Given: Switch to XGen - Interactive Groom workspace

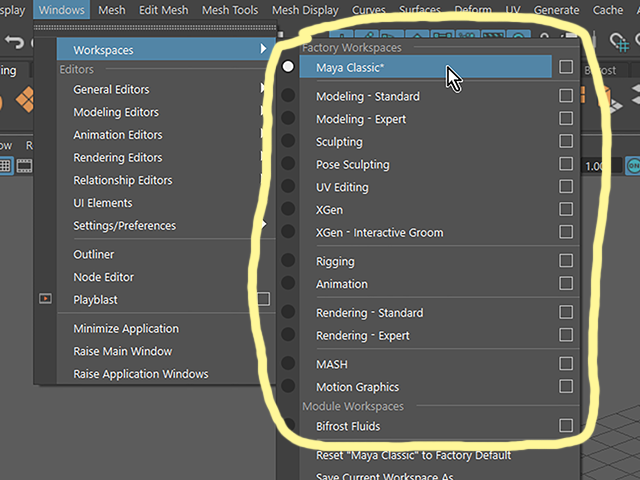Looking at the screenshot, I should point(426,233).
